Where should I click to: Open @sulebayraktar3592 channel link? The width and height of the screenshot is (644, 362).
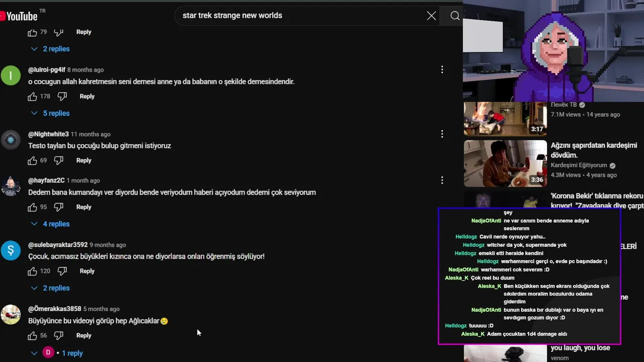(58, 245)
